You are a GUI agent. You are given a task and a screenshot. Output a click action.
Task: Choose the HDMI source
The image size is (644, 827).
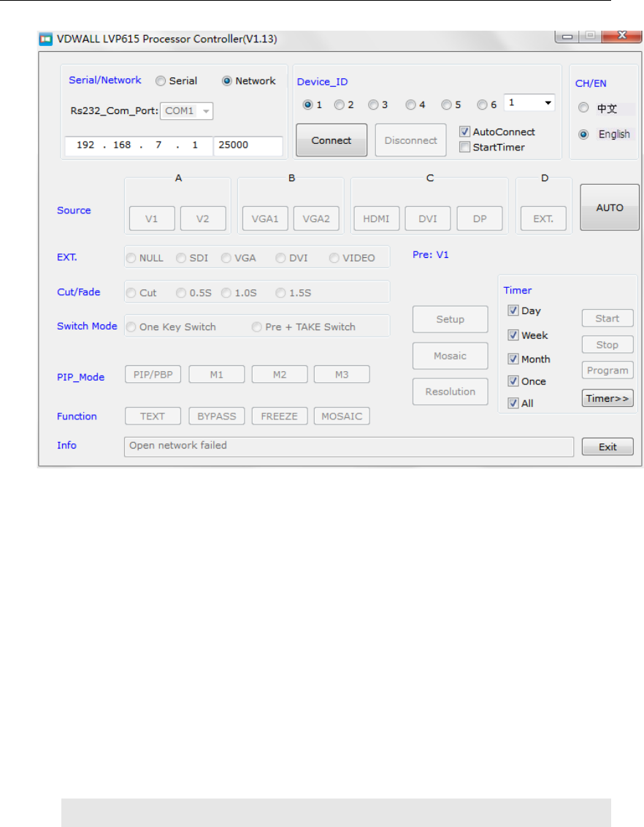376,219
